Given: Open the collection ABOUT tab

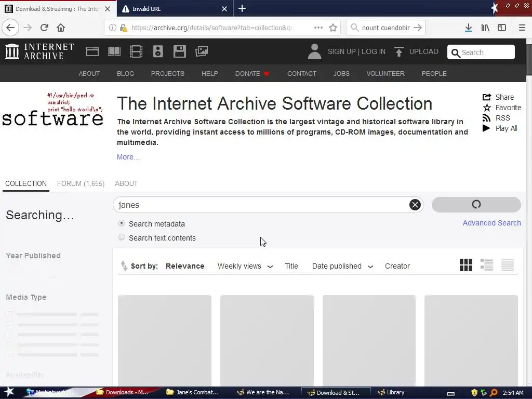Looking at the screenshot, I should coord(126,183).
